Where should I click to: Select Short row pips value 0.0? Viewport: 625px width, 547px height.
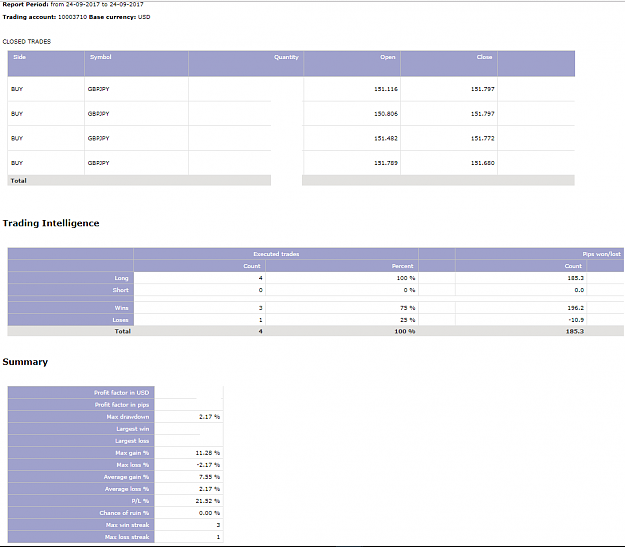point(579,290)
